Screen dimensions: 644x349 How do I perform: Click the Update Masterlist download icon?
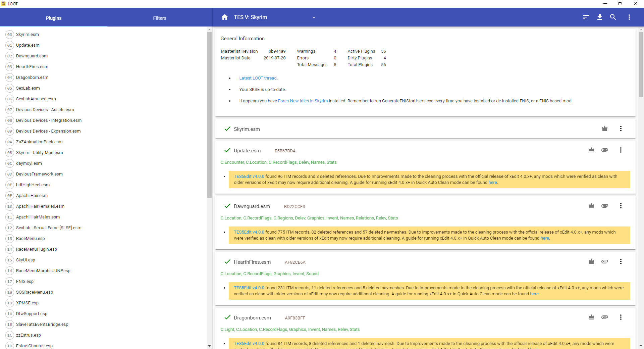pyautogui.click(x=600, y=17)
